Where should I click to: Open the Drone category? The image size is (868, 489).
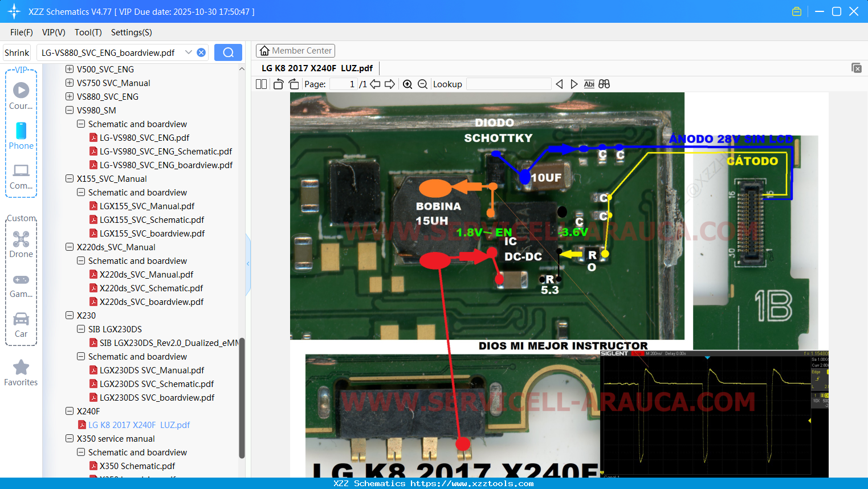tap(21, 244)
